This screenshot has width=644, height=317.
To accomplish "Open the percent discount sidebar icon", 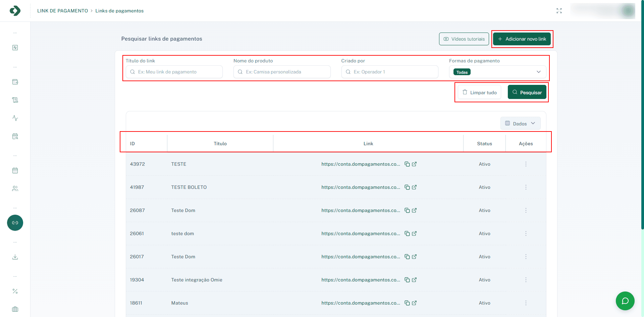I will [15, 291].
